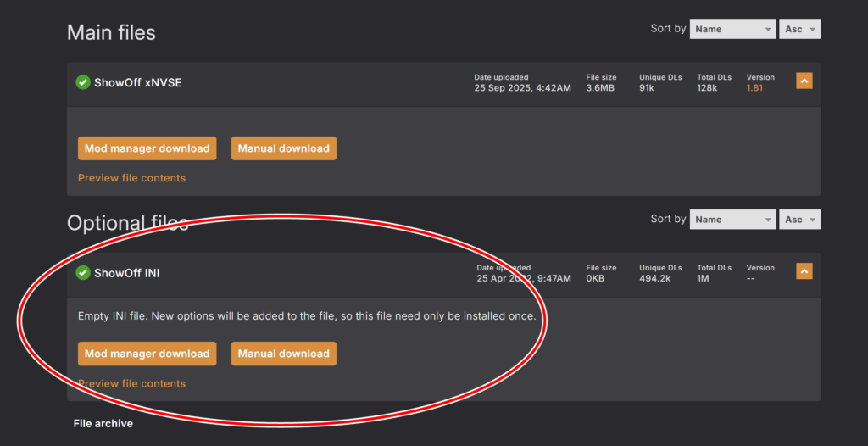Click the orange version number 1.81
The height and width of the screenshot is (446, 868).
(754, 88)
